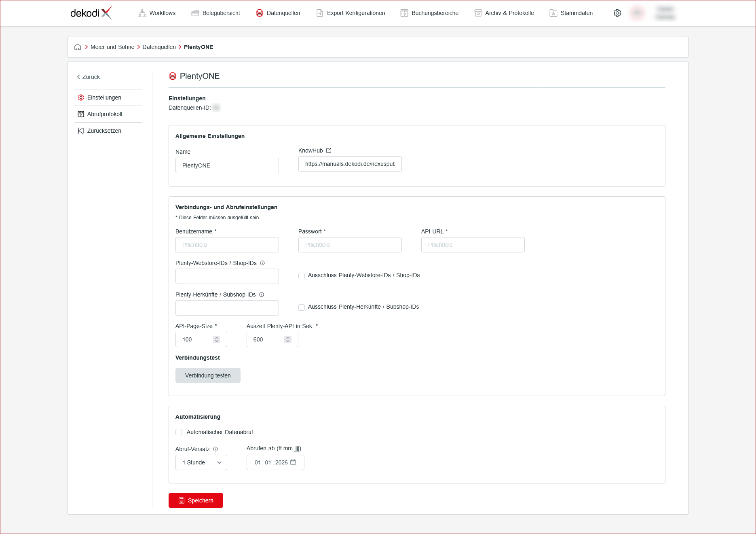Click the Datenquellen database icon in navbar
The image size is (756, 534).
click(x=260, y=13)
